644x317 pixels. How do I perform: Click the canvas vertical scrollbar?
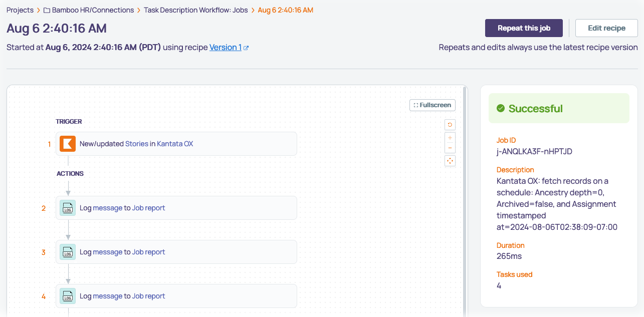point(465,201)
